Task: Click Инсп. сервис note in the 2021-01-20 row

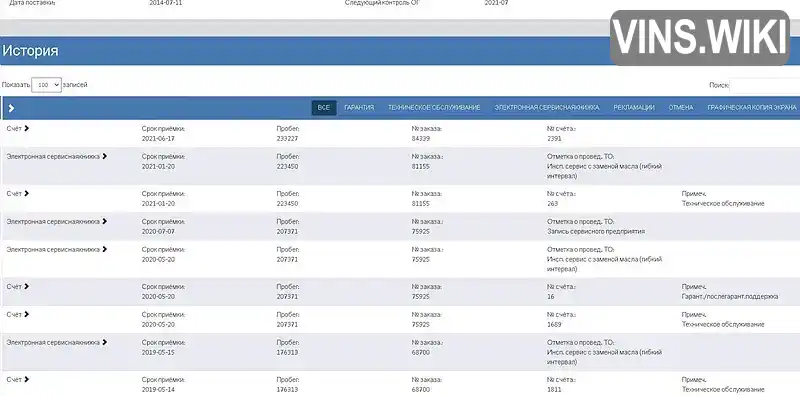Action: coord(605,171)
